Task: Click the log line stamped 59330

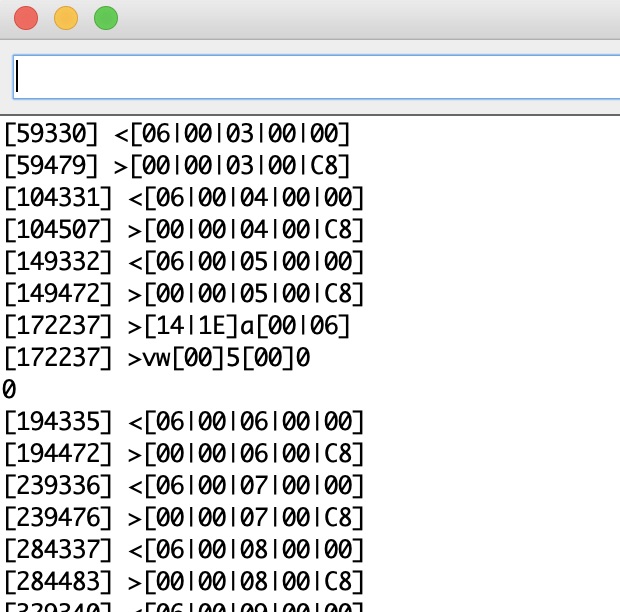Action: 178,133
